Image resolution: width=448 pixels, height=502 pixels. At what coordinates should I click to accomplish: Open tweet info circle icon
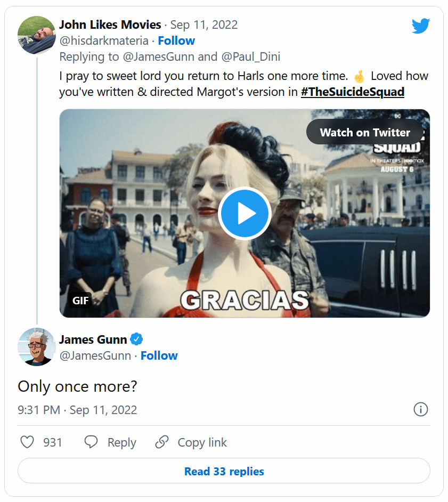tap(421, 409)
